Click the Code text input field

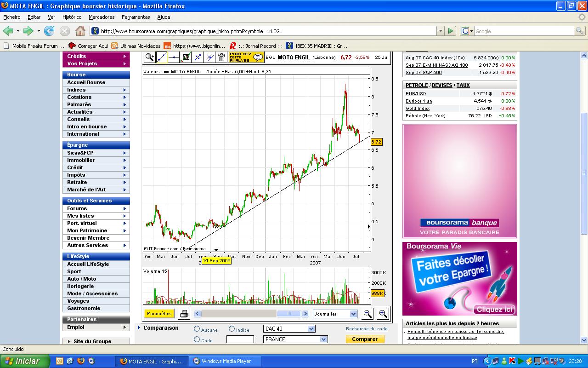tap(240, 339)
